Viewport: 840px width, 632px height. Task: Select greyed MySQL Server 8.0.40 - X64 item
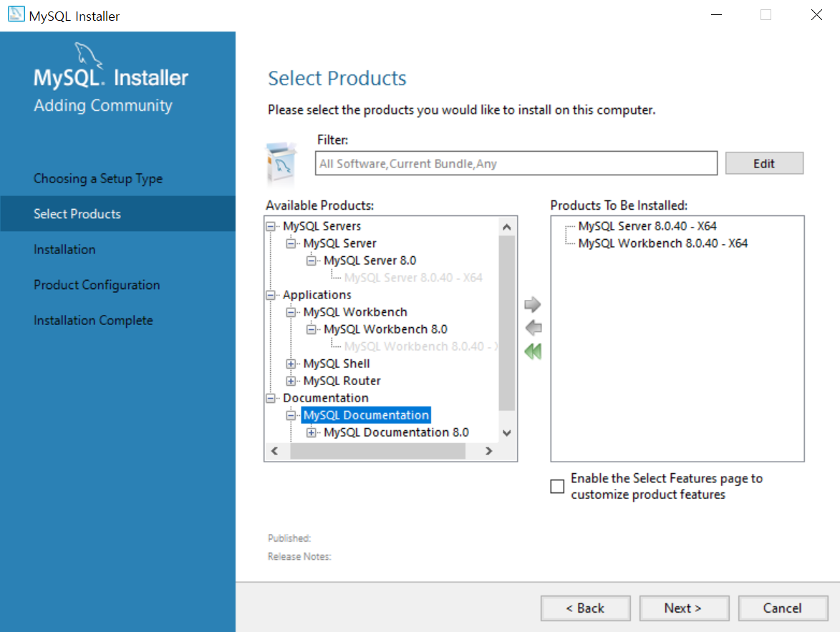[x=413, y=278]
